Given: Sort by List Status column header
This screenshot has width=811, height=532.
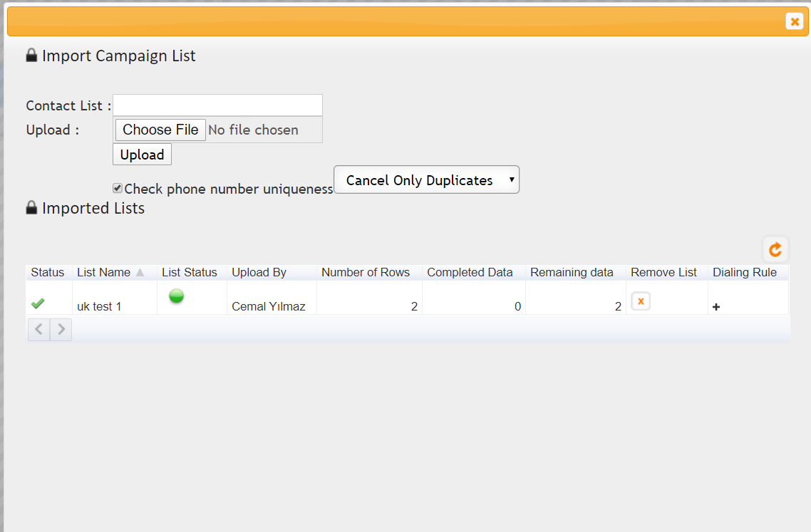Looking at the screenshot, I should point(190,273).
